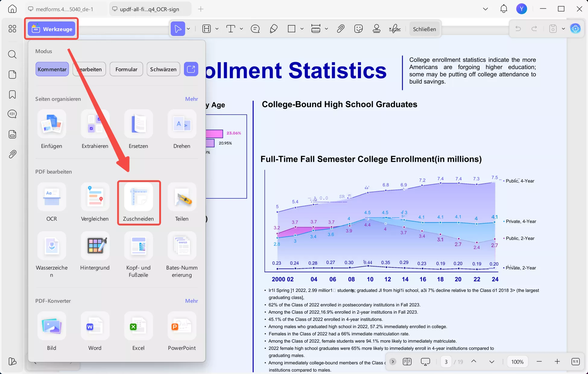Open the Zuschneiden crop tool

click(x=138, y=197)
